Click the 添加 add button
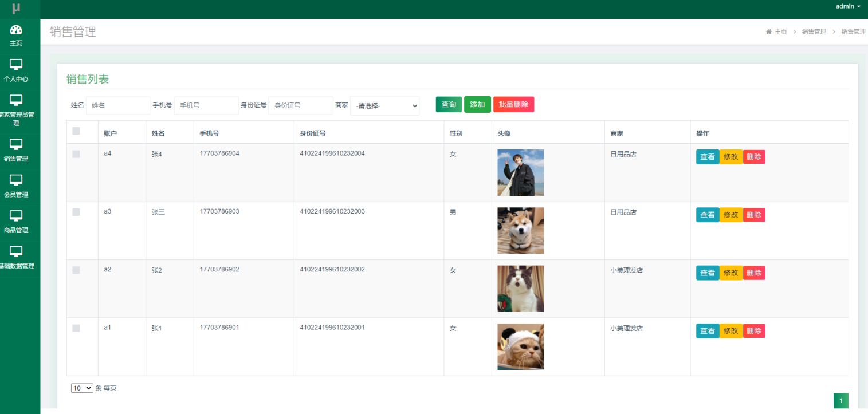Screen dimensions: 868x414 477,104
